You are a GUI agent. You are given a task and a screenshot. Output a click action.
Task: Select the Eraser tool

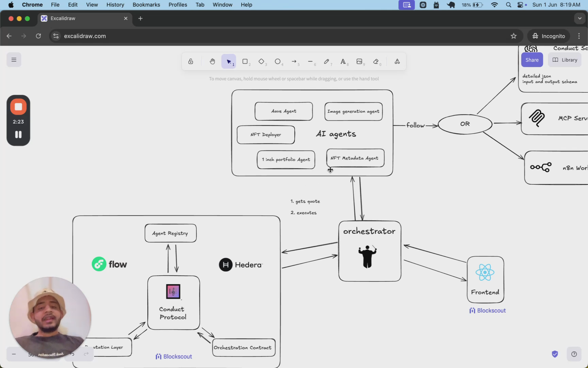coord(376,61)
